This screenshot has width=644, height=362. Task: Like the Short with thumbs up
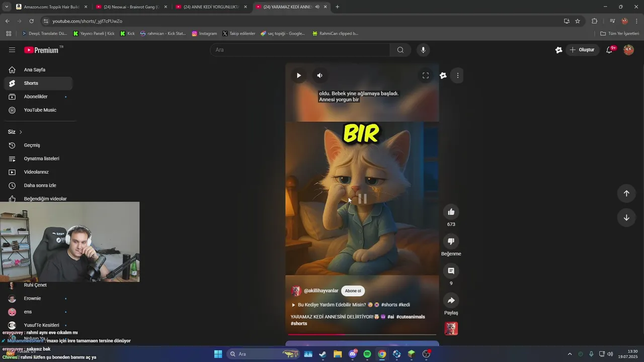click(x=451, y=212)
